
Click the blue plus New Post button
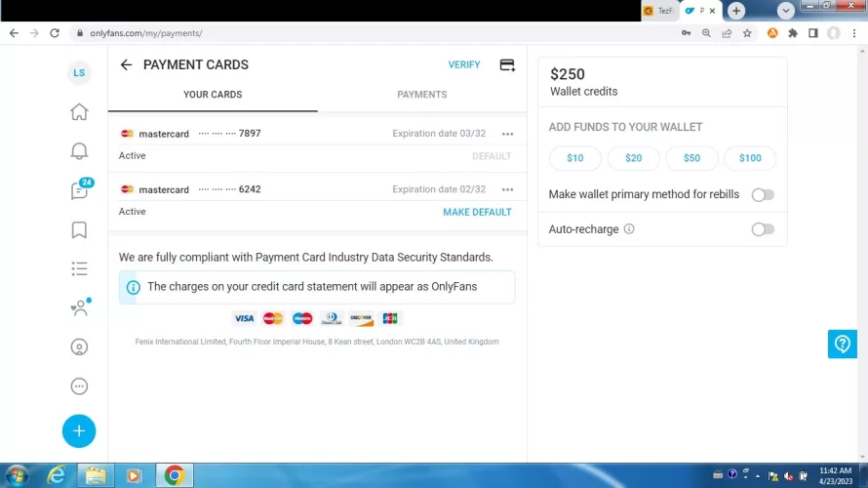click(79, 430)
